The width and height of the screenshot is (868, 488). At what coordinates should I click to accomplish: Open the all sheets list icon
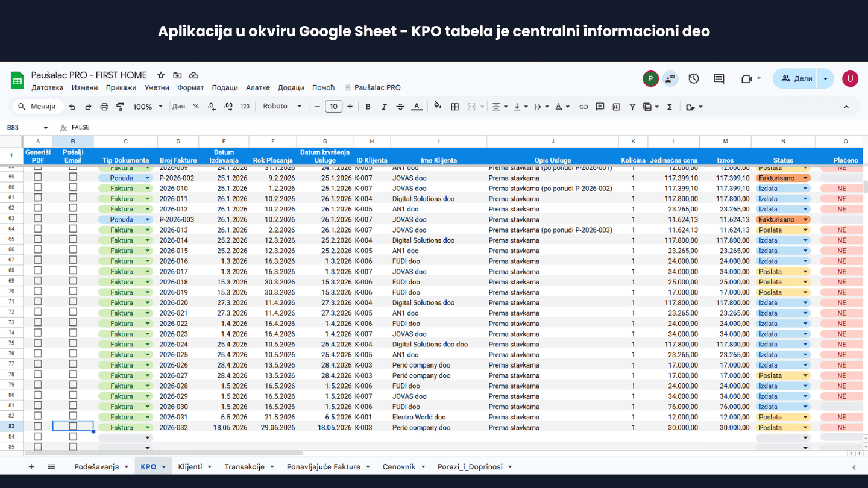point(51,466)
